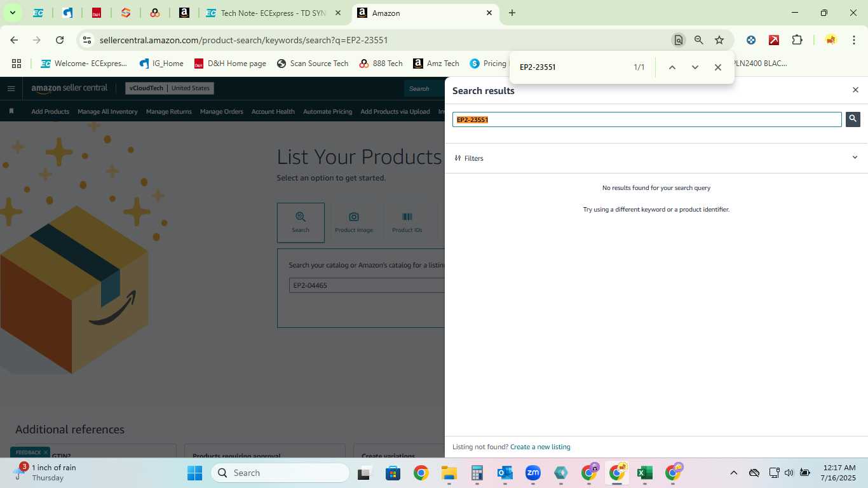Open File Explorer from taskbar
The image size is (868, 488).
[449, 473]
